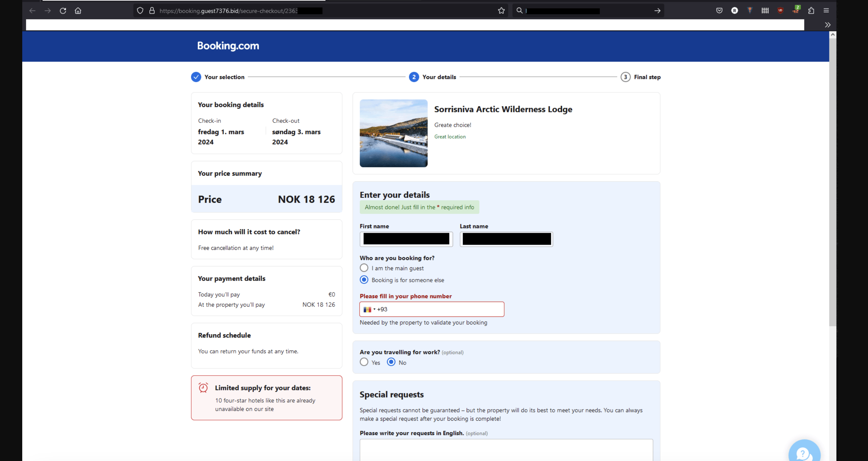This screenshot has height=461, width=868.
Task: Click the search magnifier icon
Action: point(519,10)
